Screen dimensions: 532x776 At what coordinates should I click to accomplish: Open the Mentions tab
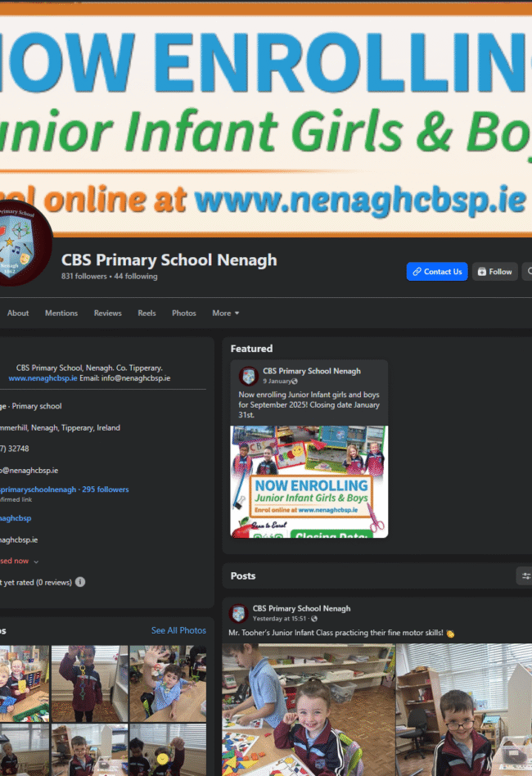(x=61, y=313)
